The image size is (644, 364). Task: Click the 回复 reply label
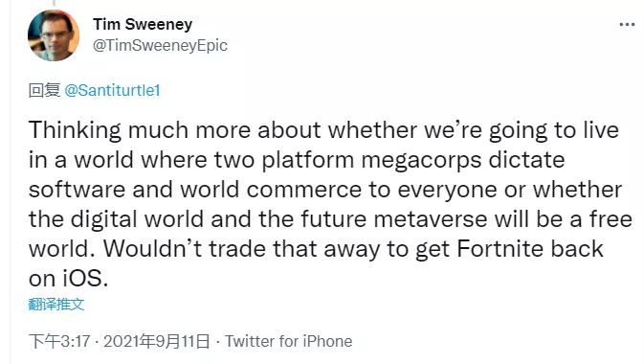click(x=44, y=90)
